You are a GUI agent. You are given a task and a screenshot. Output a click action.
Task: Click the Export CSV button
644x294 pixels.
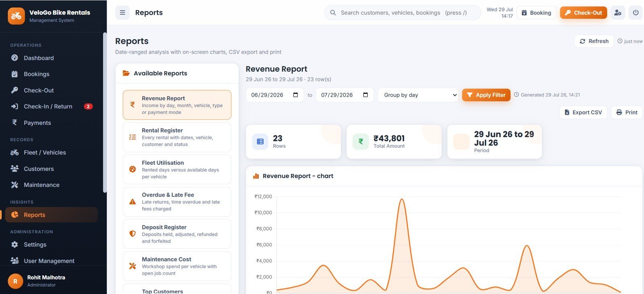[583, 112]
